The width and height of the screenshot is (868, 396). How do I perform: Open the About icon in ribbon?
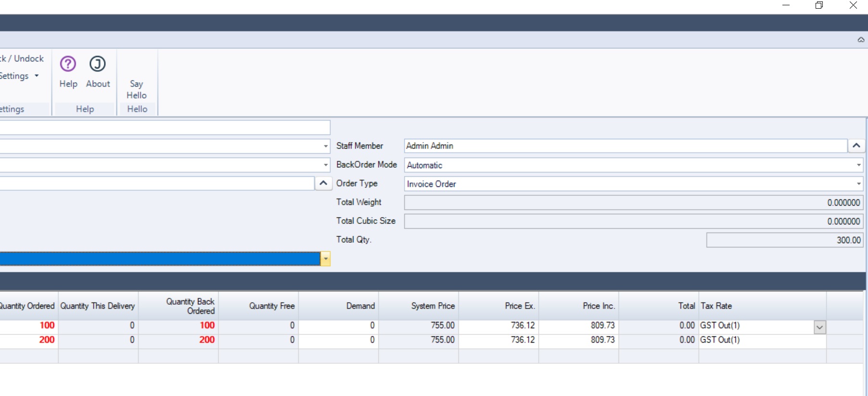tap(98, 64)
